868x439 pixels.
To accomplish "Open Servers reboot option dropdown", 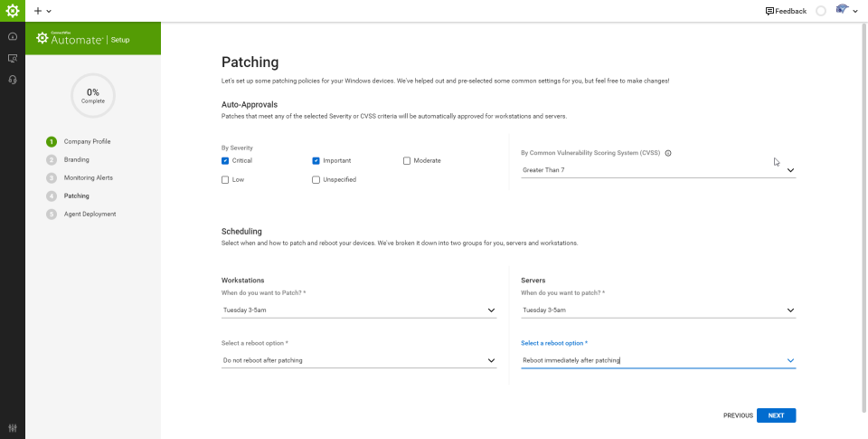I will point(658,360).
